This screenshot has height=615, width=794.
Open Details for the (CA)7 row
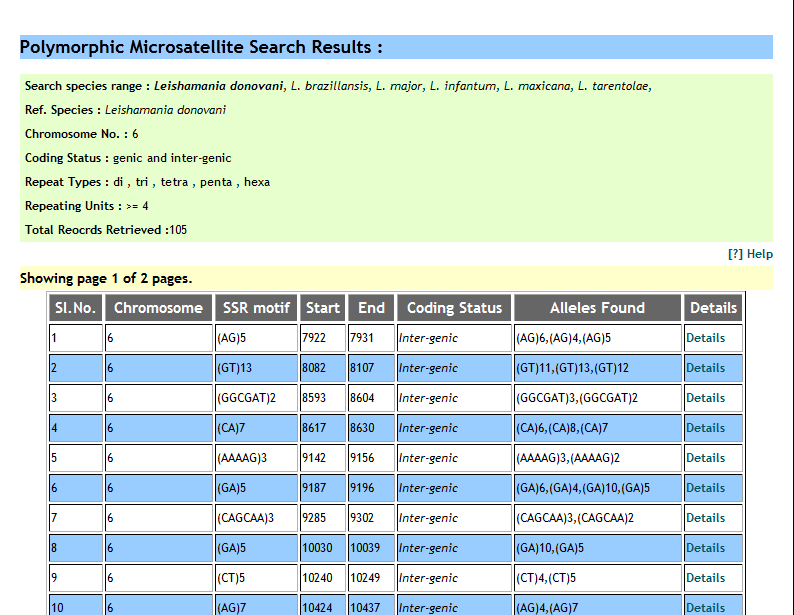705,428
